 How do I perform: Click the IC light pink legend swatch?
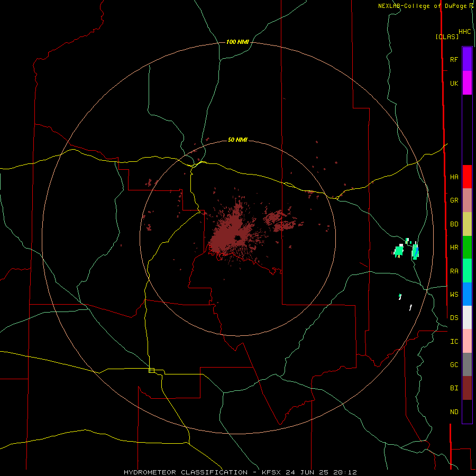[467, 341]
